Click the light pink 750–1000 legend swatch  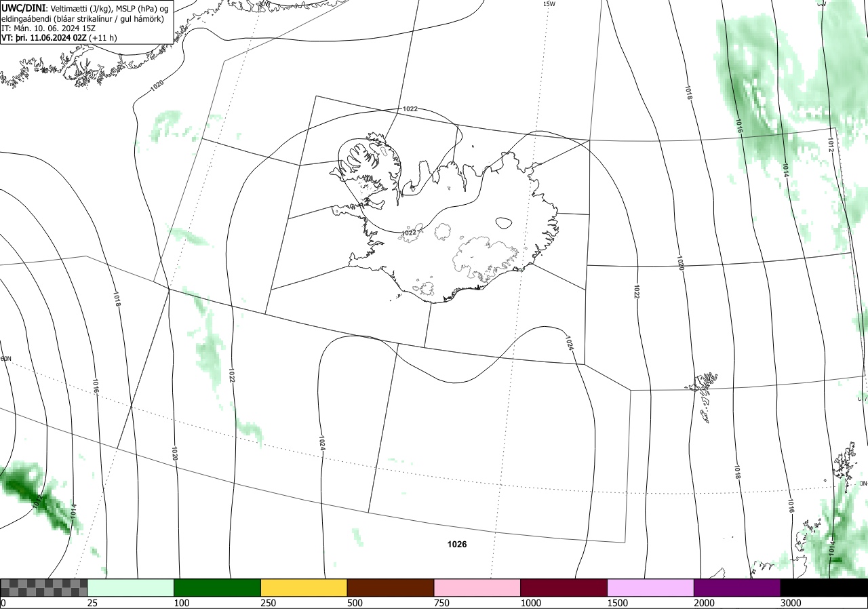(x=477, y=587)
